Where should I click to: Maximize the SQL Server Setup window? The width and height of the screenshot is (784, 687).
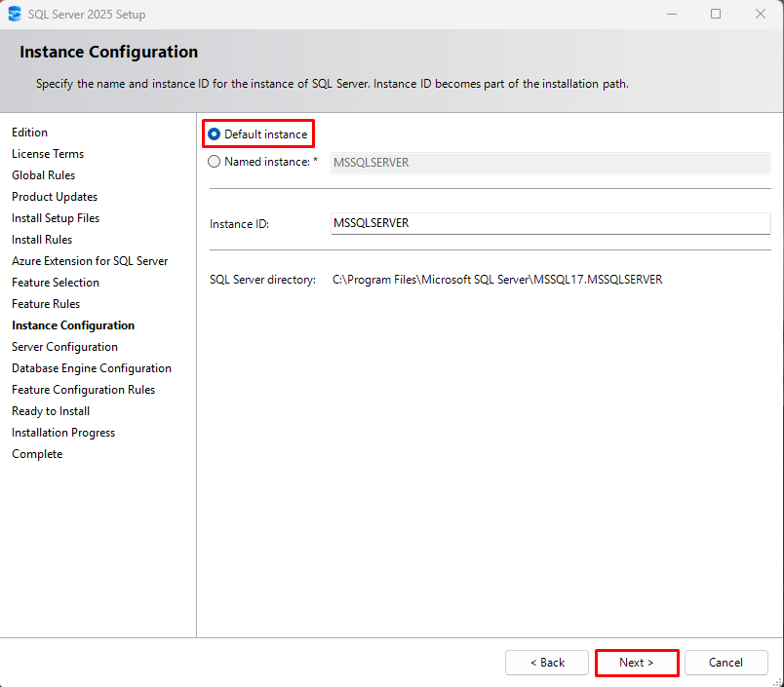(716, 14)
